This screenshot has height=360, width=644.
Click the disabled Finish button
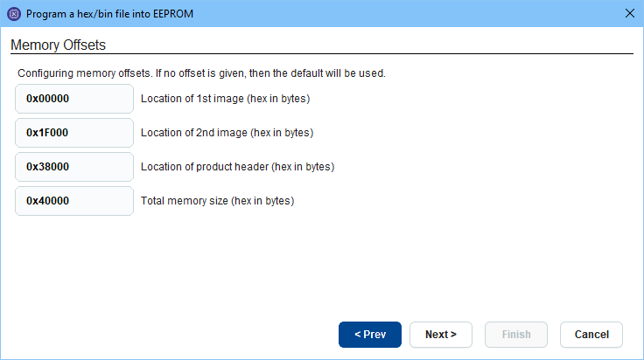tap(516, 335)
